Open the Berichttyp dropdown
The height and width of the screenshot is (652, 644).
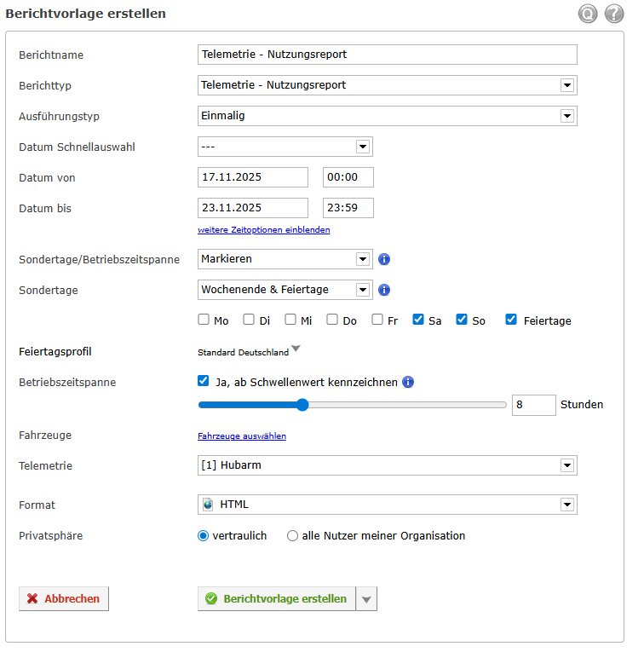[x=566, y=85]
